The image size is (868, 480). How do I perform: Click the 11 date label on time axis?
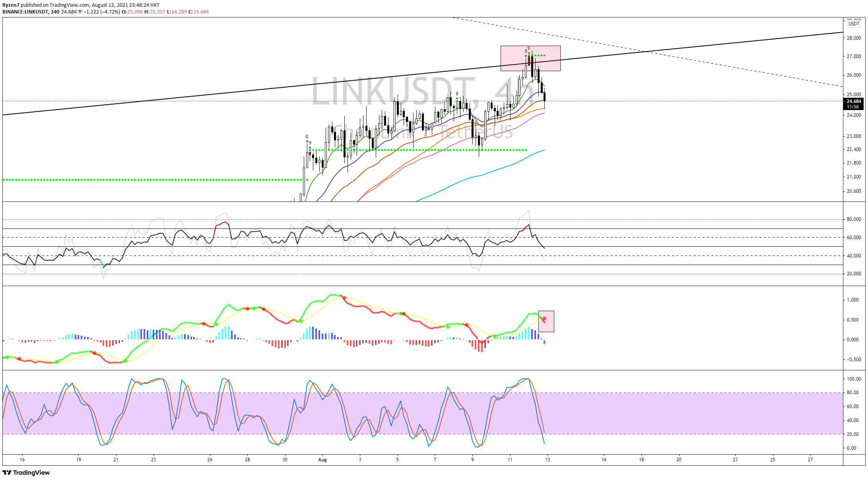pos(510,460)
